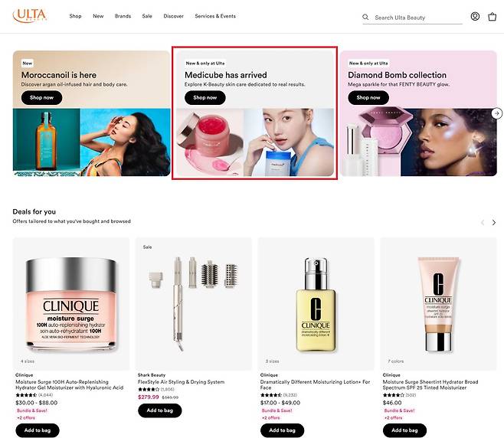Shop now on the Moroccanoil banner
This screenshot has height=438, width=504.
click(x=42, y=98)
